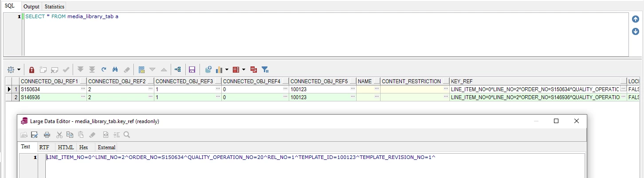The image size is (644, 178).
Task: Click the format XML icon in Large Data Editor
Action: (x=106, y=135)
